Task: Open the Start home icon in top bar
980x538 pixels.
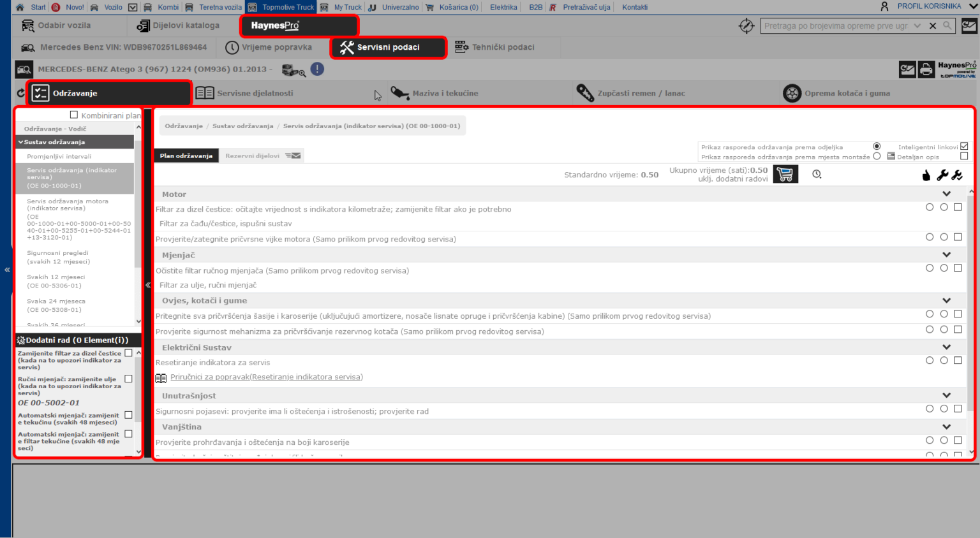Action: (x=20, y=7)
